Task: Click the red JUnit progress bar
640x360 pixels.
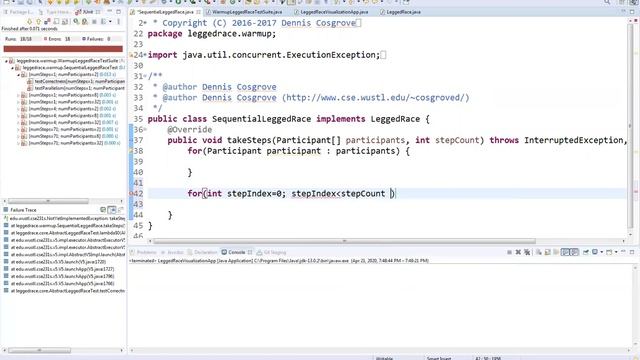Action: (x=63, y=49)
